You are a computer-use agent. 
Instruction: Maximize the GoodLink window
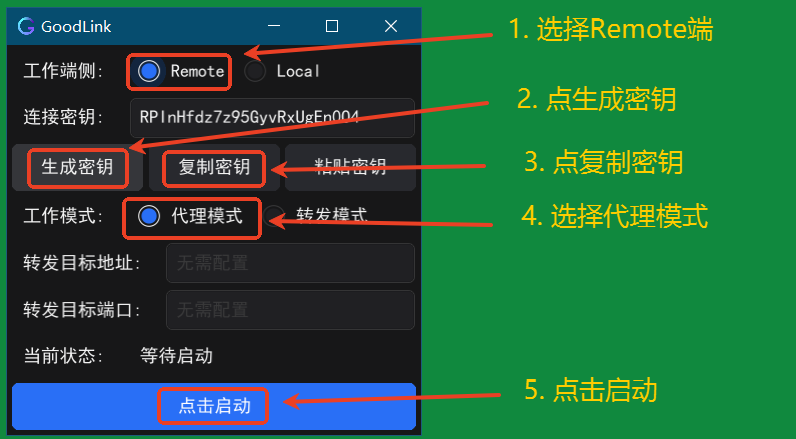[332, 26]
